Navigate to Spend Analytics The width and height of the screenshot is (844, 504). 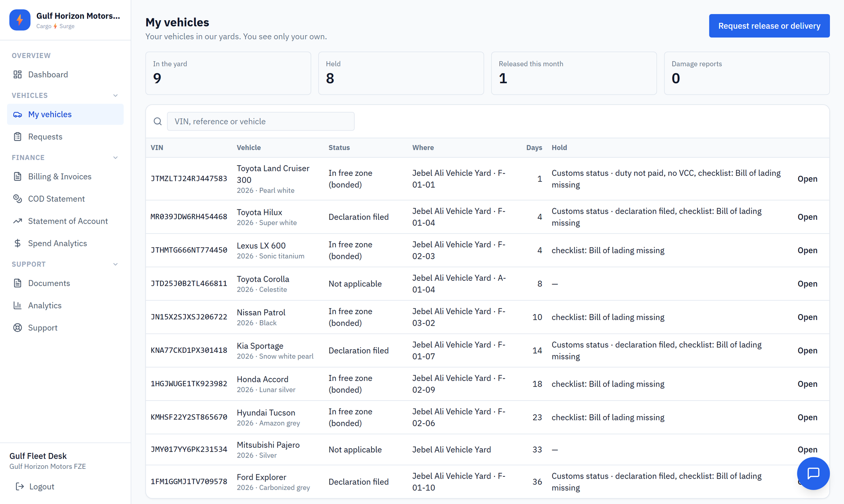click(x=65, y=243)
